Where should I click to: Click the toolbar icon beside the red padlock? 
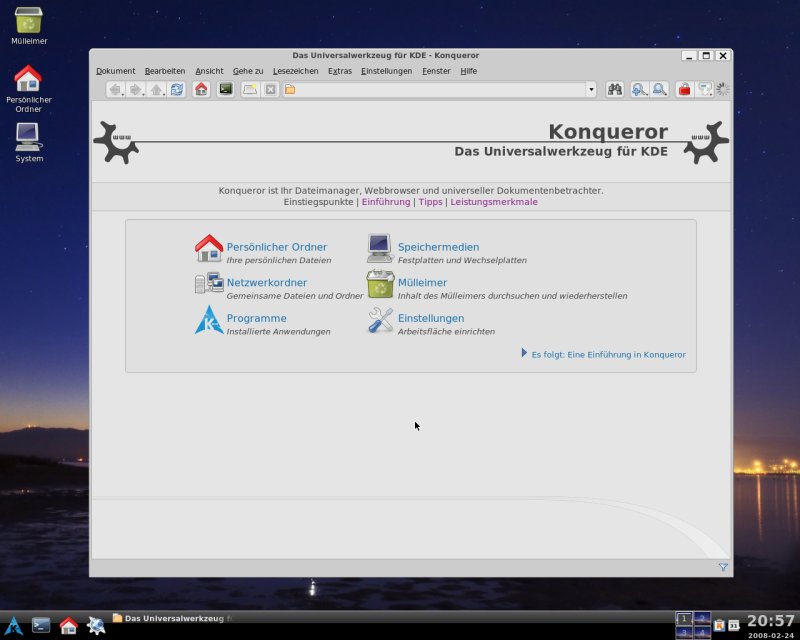705,90
